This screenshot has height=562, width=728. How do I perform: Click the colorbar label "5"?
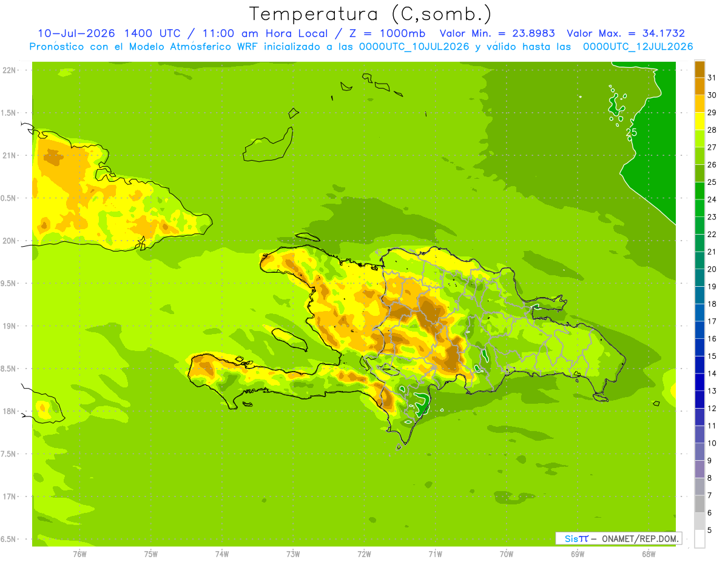[x=710, y=530]
